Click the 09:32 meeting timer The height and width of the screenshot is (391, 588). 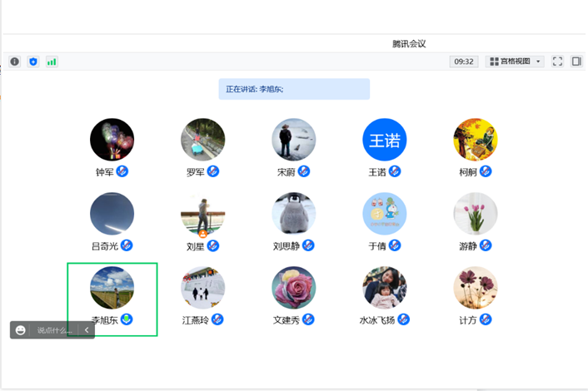pyautogui.click(x=464, y=62)
